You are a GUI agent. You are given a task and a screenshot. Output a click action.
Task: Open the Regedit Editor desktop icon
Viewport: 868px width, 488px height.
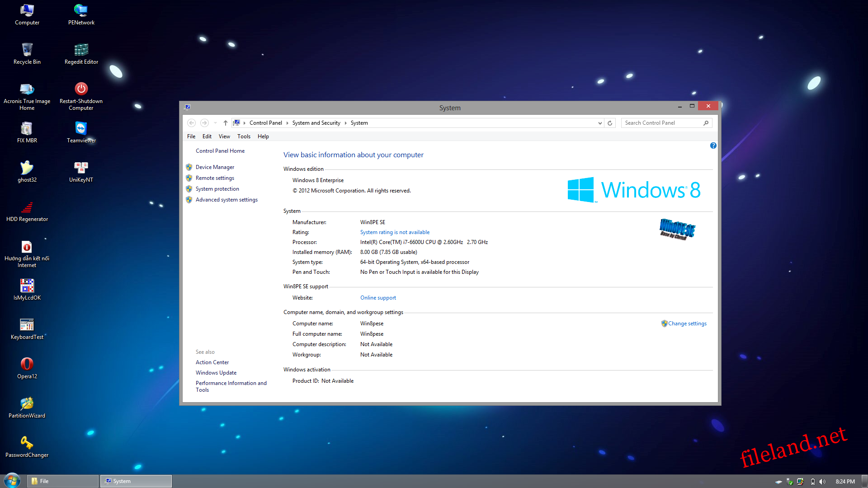click(81, 50)
